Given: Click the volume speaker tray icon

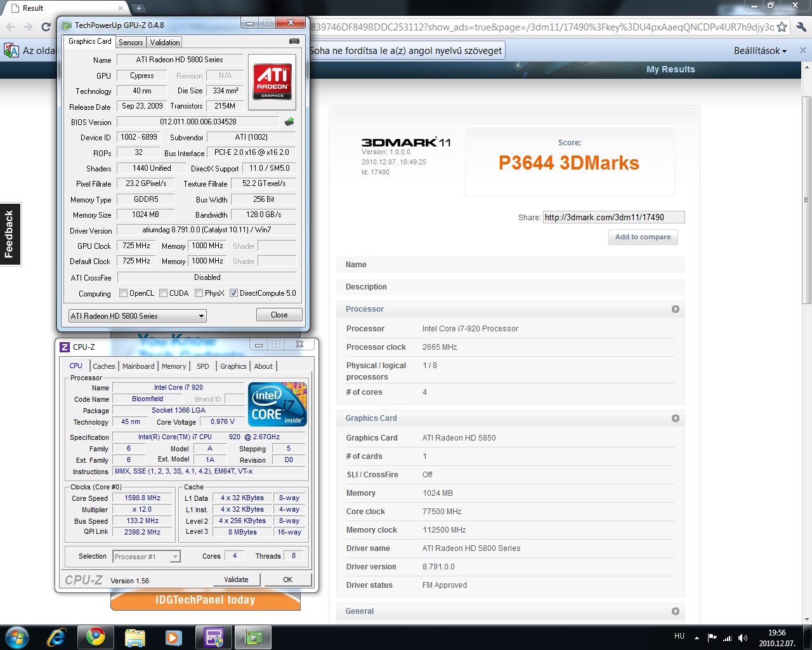Looking at the screenshot, I should click(743, 638).
